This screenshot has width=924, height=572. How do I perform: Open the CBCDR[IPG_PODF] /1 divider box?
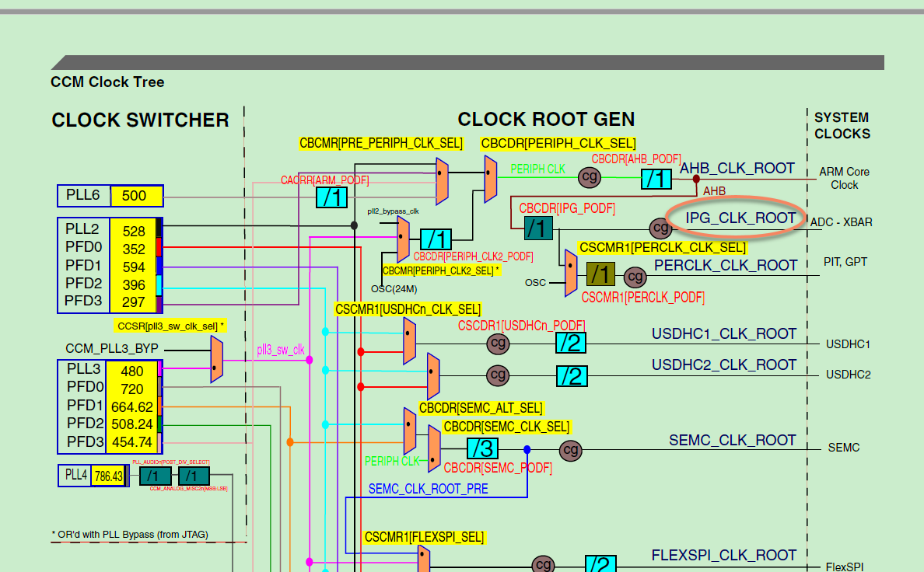538,228
